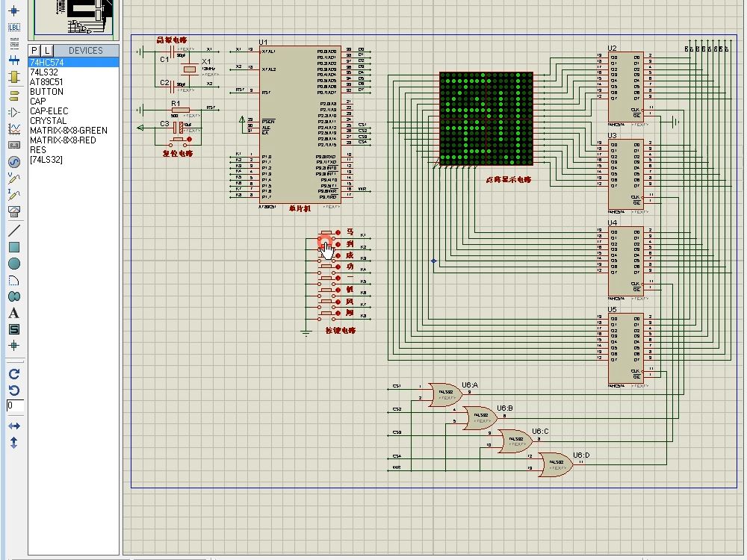Click the rotation angle input field
This screenshot has height=560, width=747.
14,405
